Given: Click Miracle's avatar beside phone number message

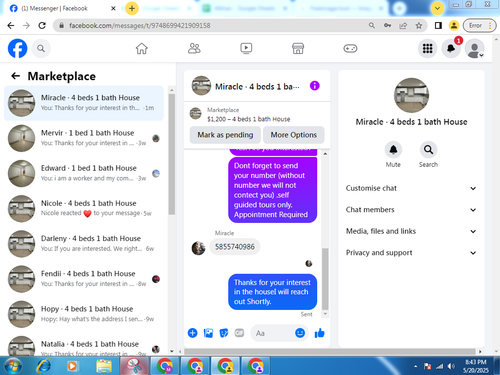Looking at the screenshot, I should click(x=198, y=248).
